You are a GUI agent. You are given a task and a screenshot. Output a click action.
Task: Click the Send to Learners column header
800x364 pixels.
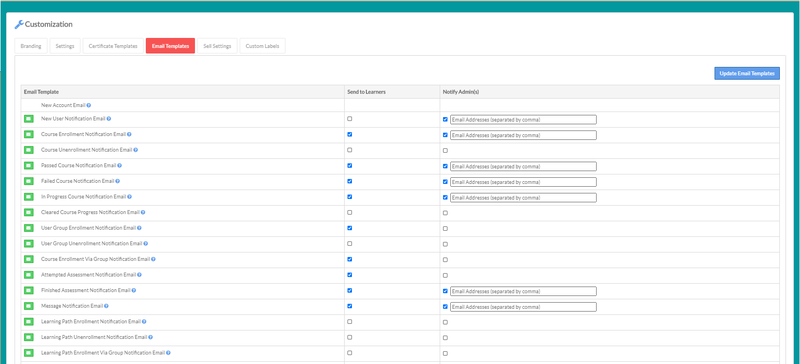pos(366,92)
